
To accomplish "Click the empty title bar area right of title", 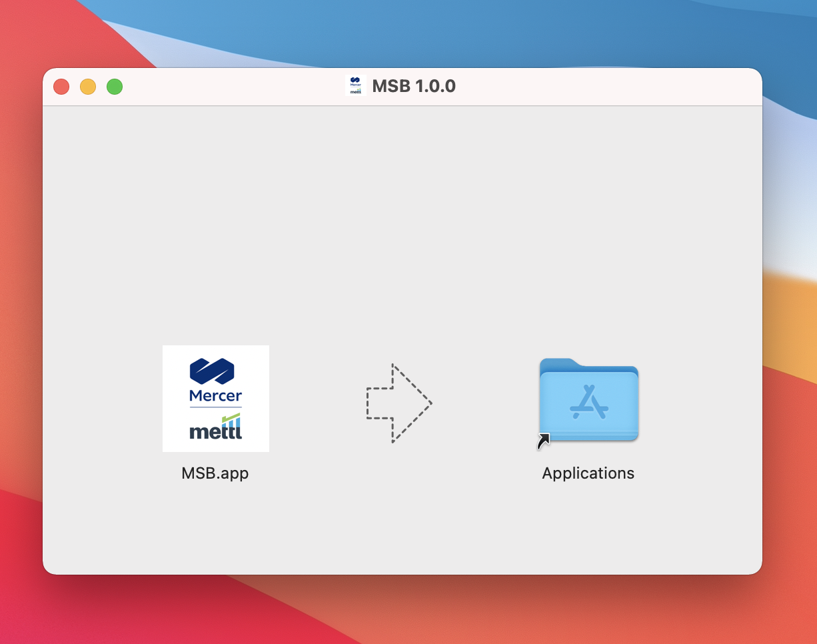I will point(600,87).
